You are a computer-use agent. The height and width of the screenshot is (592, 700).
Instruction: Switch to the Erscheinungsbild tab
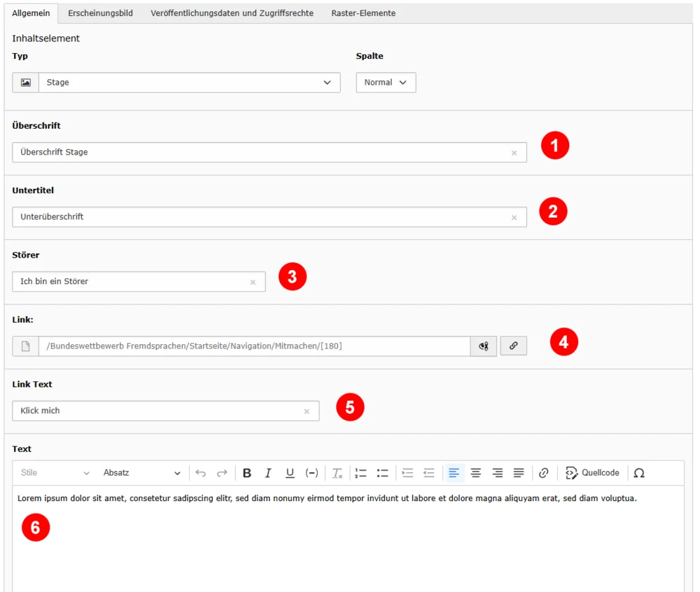coord(100,13)
